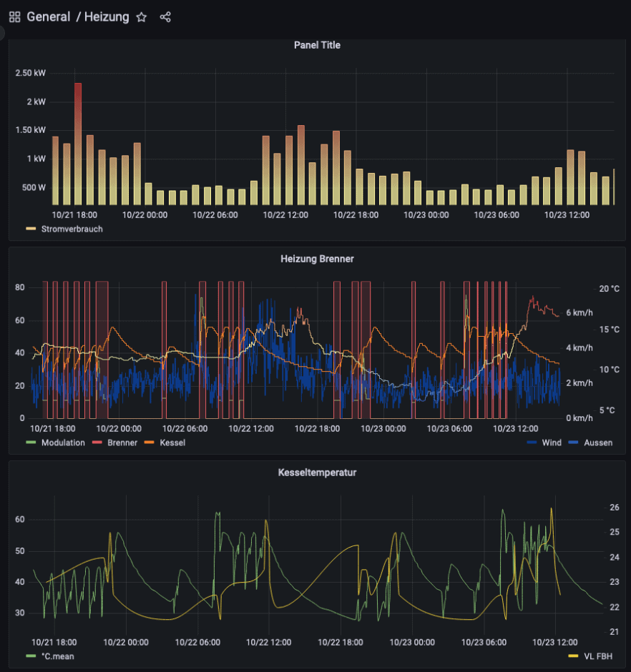Viewport: 631px width, 672px height.
Task: Expand the Heizung Brenner panel menu
Action: tap(317, 259)
